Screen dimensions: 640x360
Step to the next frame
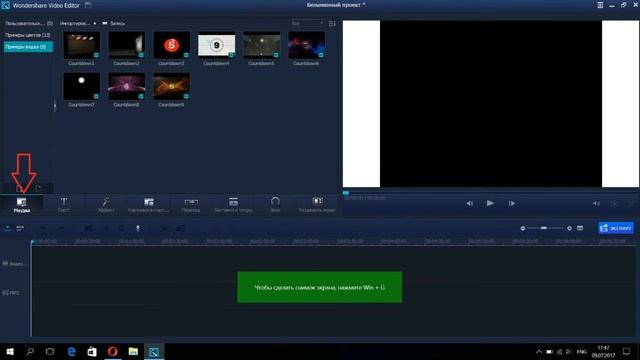pos(511,203)
